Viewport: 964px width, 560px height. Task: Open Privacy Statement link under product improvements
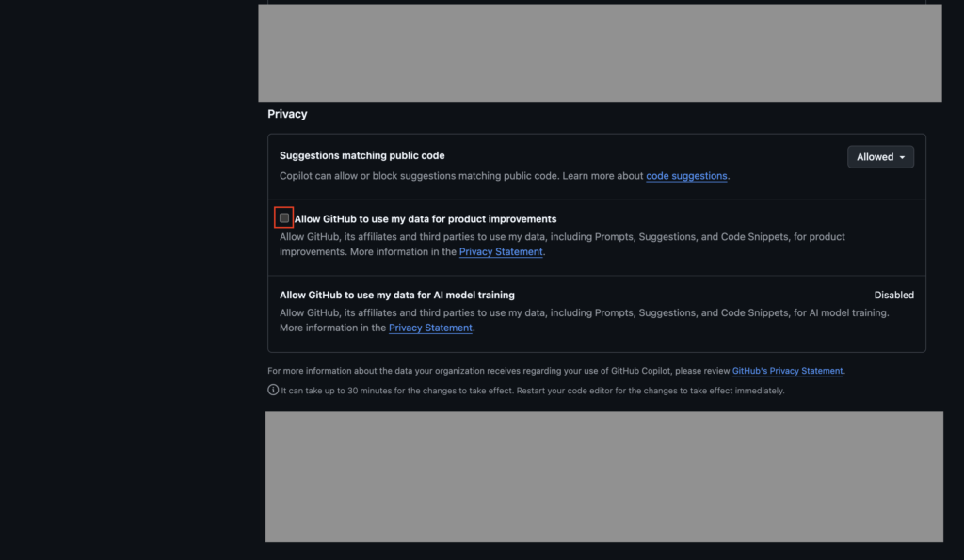[500, 252]
